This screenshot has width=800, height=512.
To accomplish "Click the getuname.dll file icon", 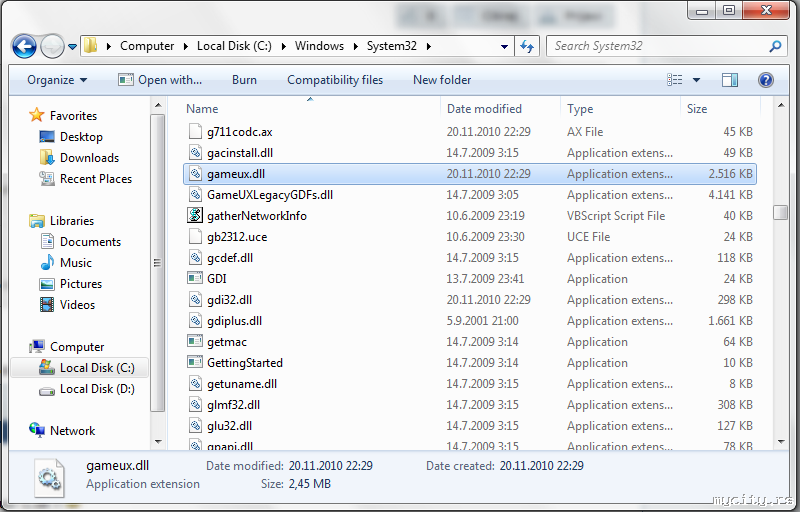I will click(195, 383).
